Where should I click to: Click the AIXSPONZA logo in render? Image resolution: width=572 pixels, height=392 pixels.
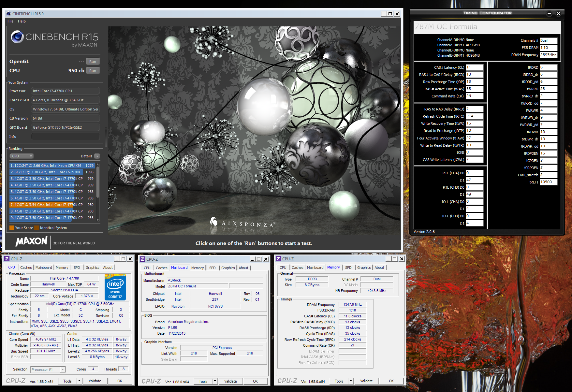[x=243, y=223]
